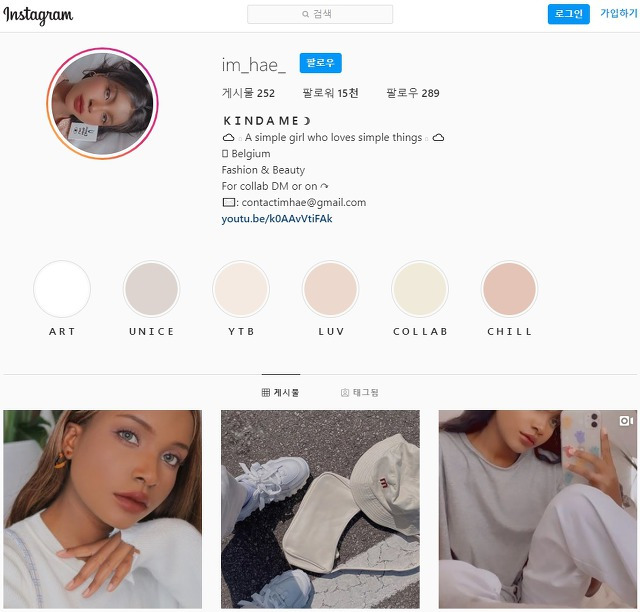
Task: Click the 로그인 login button
Action: pyautogui.click(x=569, y=14)
